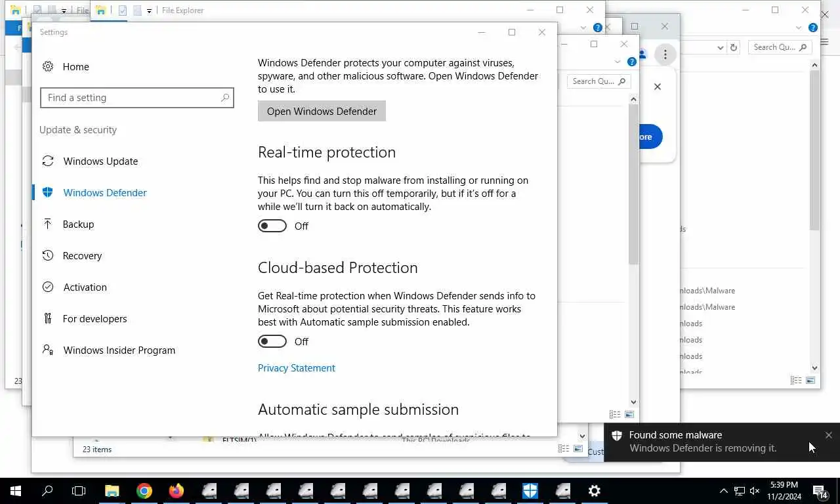Image resolution: width=840 pixels, height=504 pixels.
Task: Open taskbar search magnifier
Action: click(x=47, y=491)
